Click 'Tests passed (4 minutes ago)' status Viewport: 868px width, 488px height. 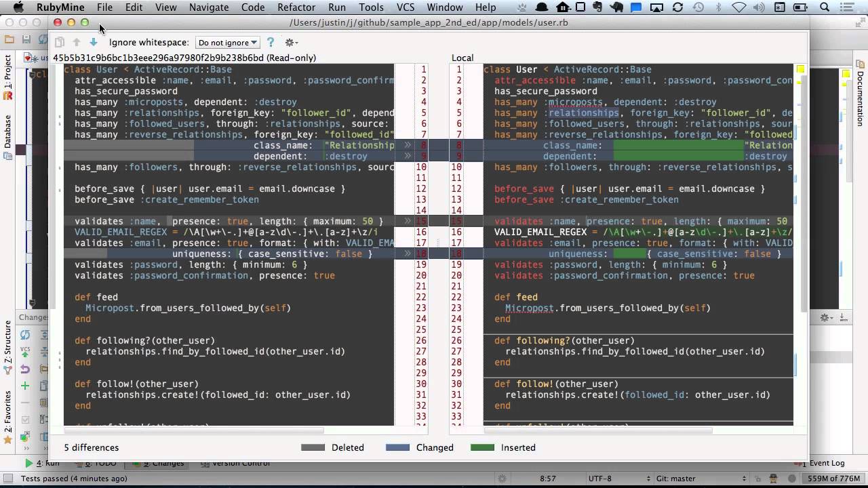[74, 479]
